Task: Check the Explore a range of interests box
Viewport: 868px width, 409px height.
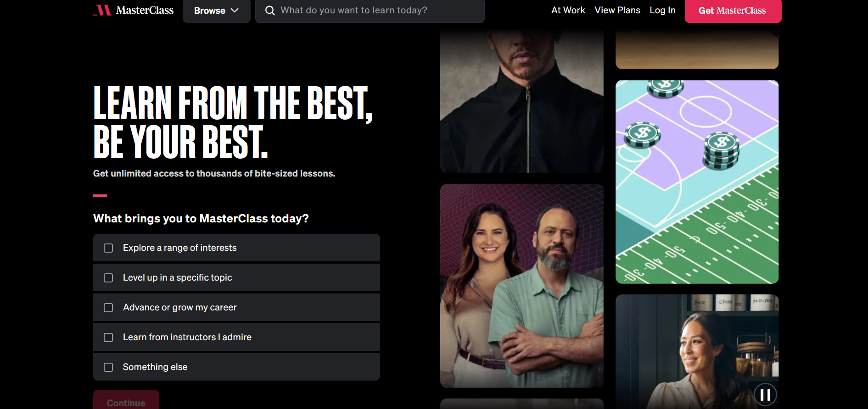Action: [108, 248]
